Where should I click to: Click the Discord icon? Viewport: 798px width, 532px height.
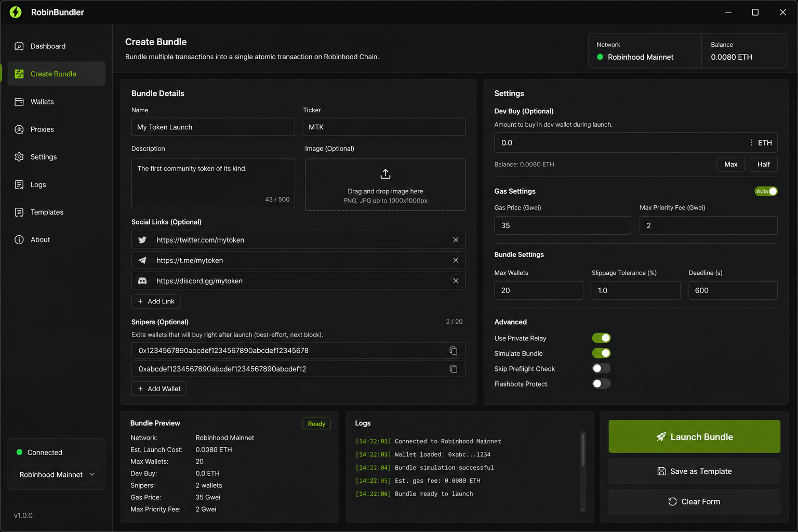point(142,281)
